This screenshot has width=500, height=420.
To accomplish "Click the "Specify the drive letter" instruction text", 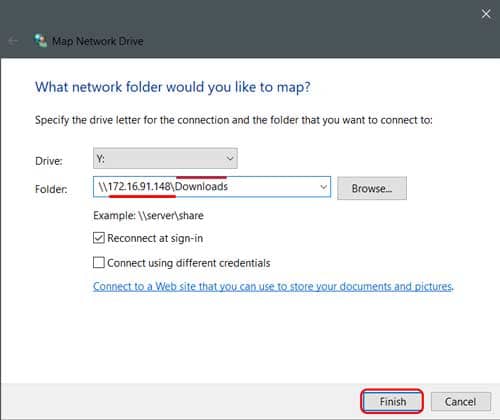I will pos(234,120).
